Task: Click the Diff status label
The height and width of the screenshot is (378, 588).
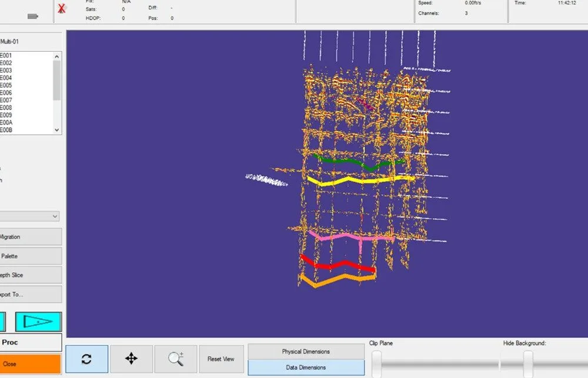Action: (153, 8)
